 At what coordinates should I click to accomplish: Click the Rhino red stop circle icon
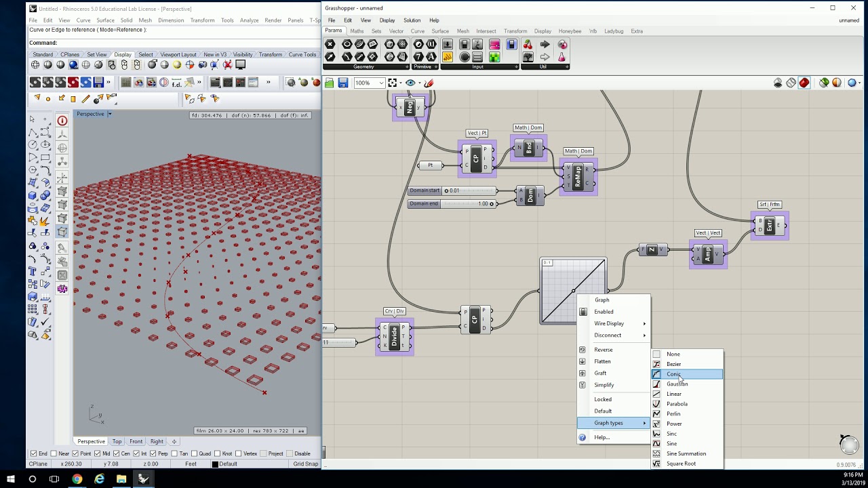62,121
